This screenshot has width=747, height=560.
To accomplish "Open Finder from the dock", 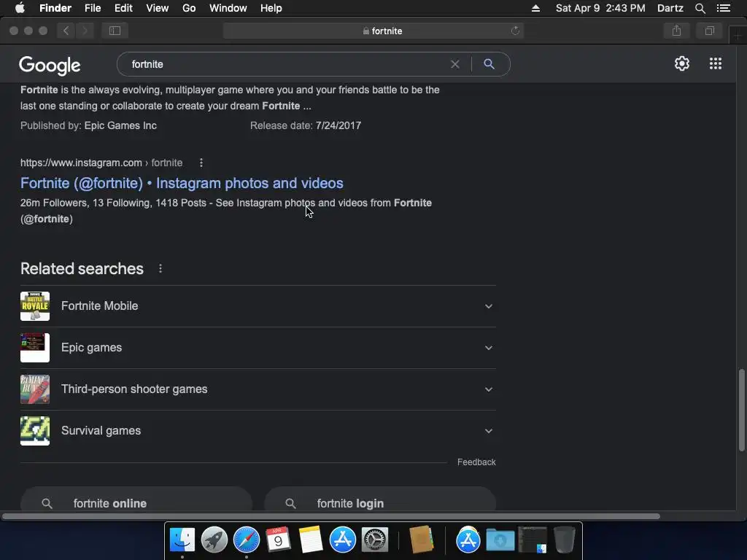I will click(x=182, y=540).
